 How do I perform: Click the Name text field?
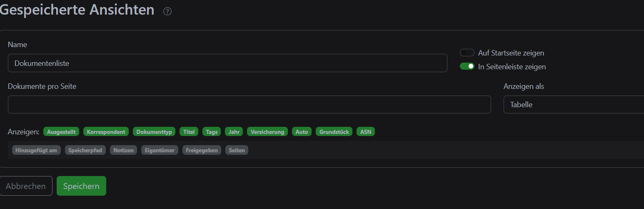[227, 63]
